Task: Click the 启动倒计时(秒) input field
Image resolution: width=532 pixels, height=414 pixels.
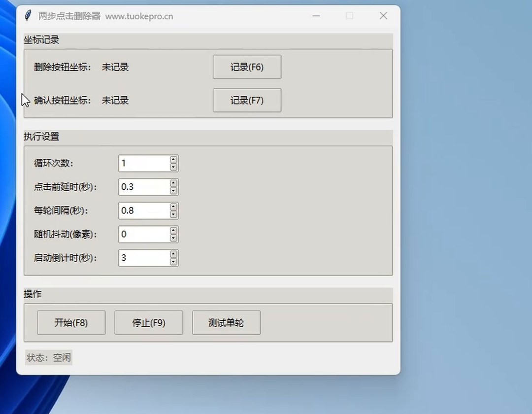Action: coord(144,258)
